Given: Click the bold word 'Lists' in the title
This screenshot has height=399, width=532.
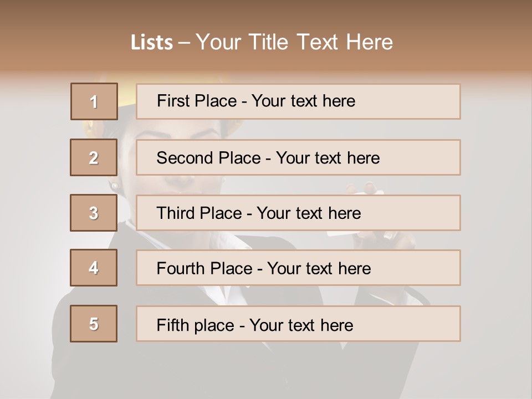Looking at the screenshot, I should coord(152,42).
